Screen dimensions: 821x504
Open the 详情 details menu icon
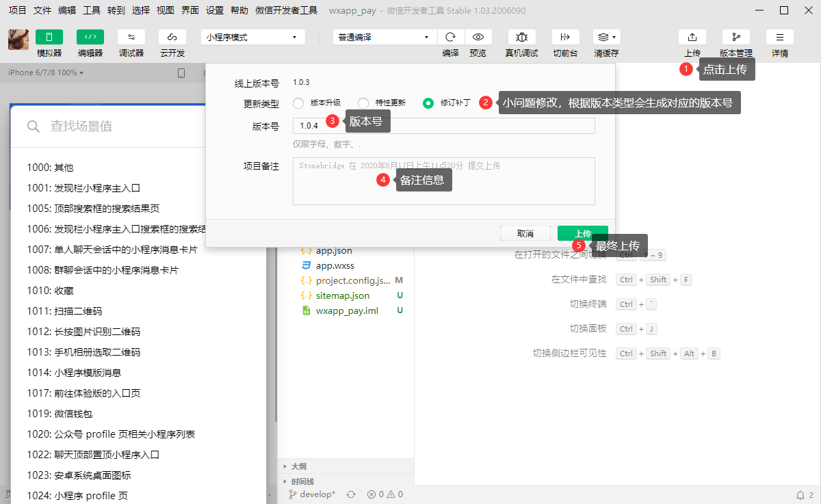pyautogui.click(x=779, y=37)
